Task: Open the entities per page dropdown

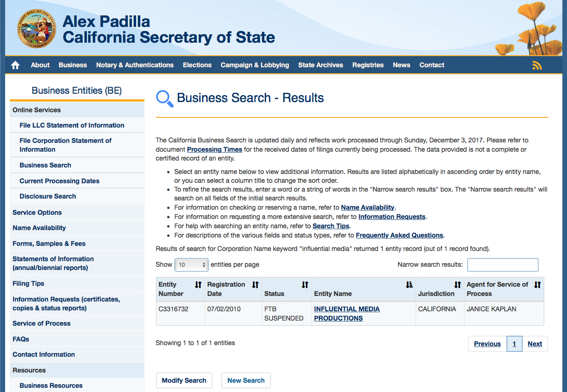Action: [191, 265]
